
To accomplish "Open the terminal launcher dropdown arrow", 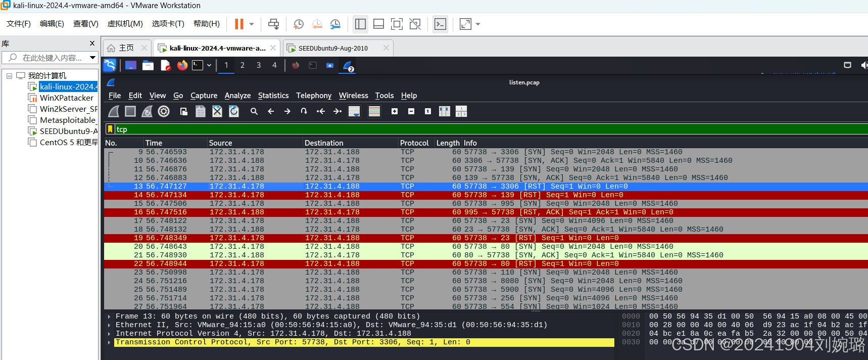I will tap(209, 65).
